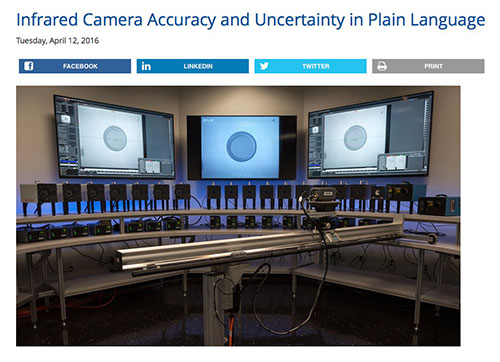Click the Facebook logo icon

pos(29,66)
